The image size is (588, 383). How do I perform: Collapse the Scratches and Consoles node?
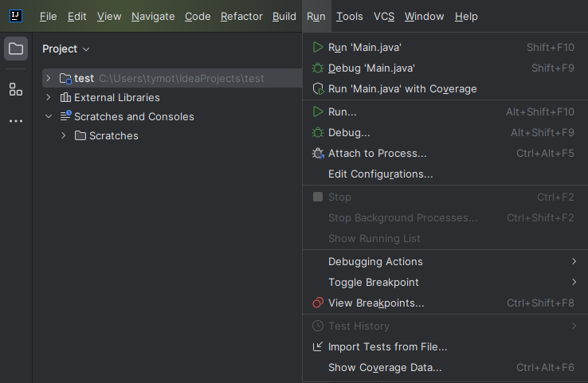pos(49,116)
